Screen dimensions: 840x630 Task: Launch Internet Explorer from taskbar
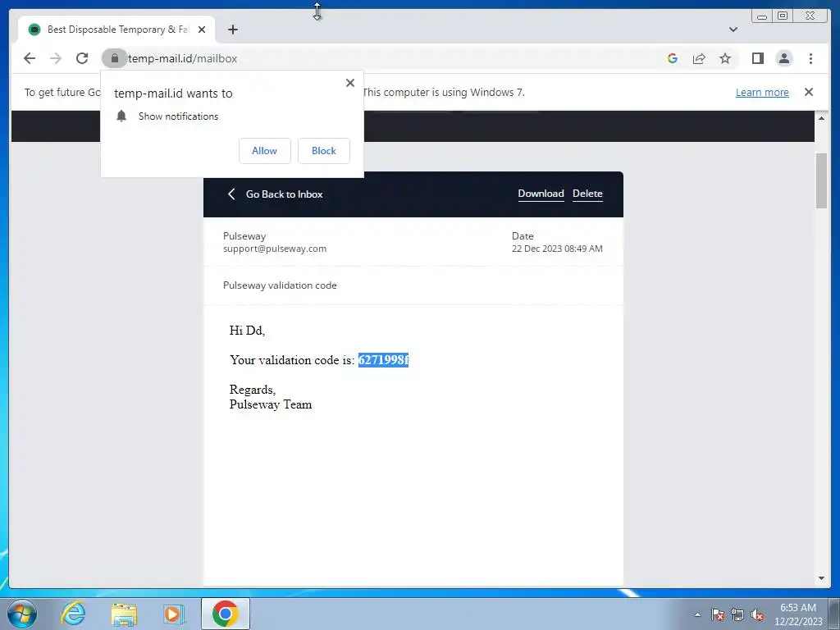(x=73, y=614)
